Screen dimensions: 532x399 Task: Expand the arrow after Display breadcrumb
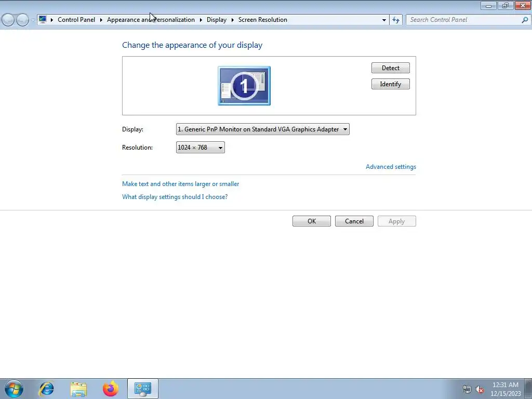(232, 20)
